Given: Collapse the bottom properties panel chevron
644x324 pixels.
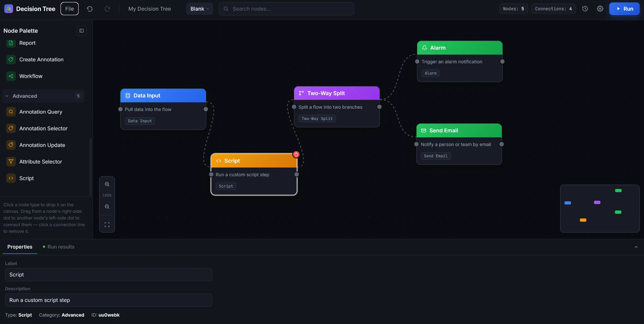Looking at the screenshot, I should pos(636,247).
